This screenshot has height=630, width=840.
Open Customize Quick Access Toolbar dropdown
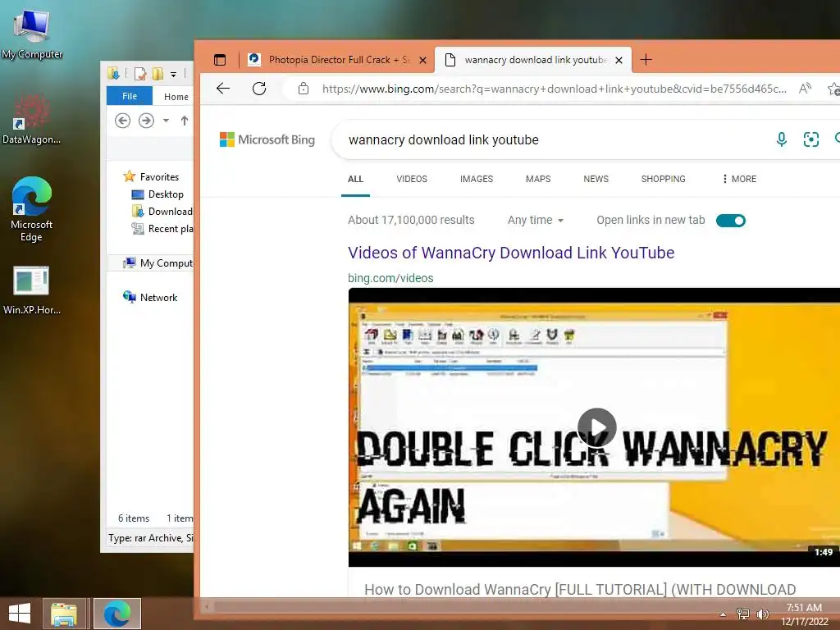(x=174, y=74)
